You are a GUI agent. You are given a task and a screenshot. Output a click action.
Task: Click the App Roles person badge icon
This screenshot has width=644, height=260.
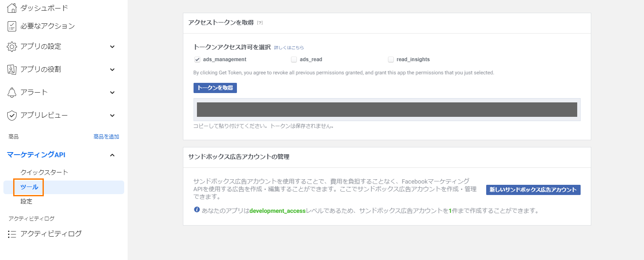pyautogui.click(x=12, y=69)
